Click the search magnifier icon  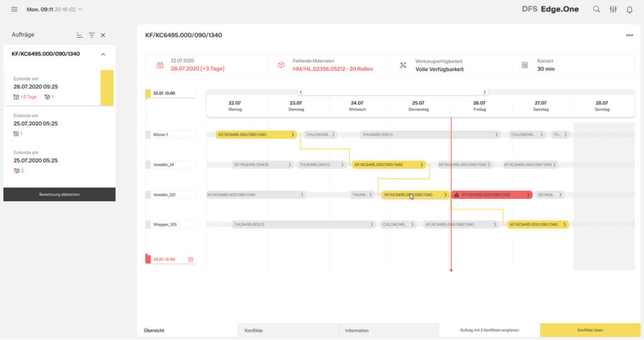(x=597, y=9)
